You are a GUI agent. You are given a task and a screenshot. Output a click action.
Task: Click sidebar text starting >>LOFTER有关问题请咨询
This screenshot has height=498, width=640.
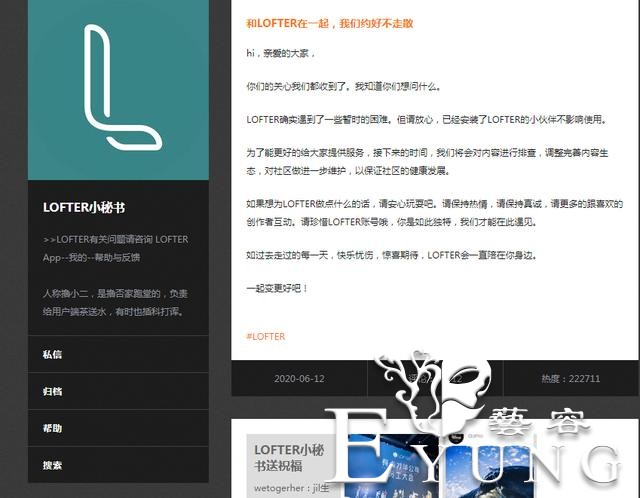click(116, 248)
